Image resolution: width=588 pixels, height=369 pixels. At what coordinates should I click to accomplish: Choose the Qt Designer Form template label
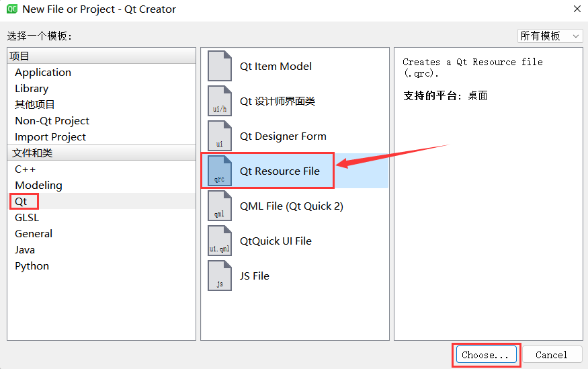click(283, 136)
